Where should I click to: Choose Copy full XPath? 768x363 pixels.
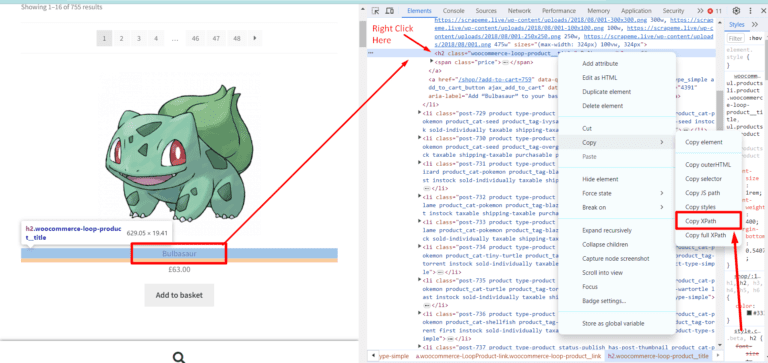pyautogui.click(x=705, y=236)
